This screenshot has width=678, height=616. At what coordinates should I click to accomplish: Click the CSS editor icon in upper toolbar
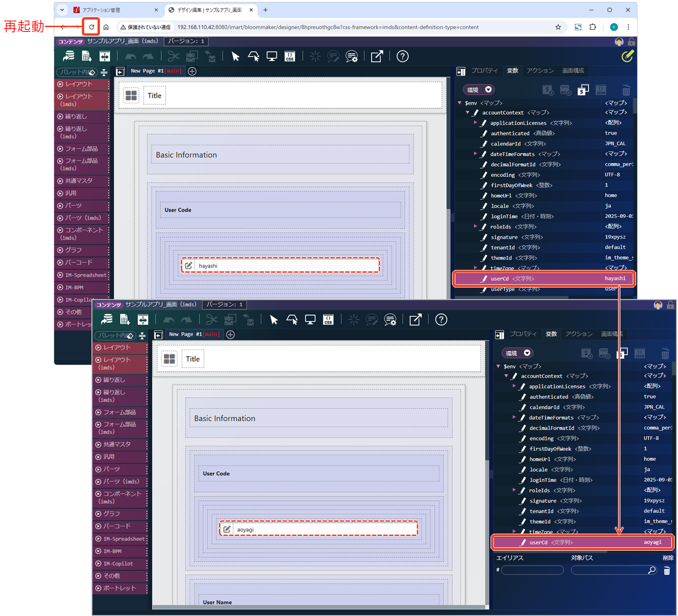(290, 57)
